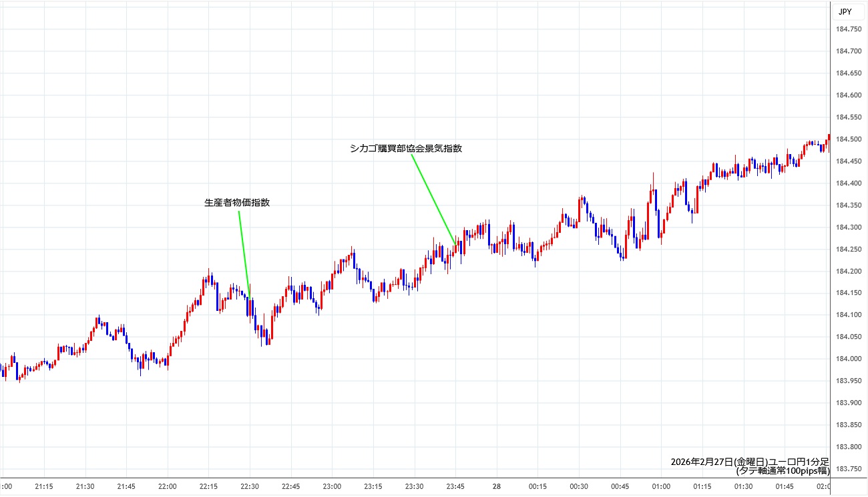Click the 184.400 price axis label
Viewport: 868px width, 497px height.
pos(848,183)
